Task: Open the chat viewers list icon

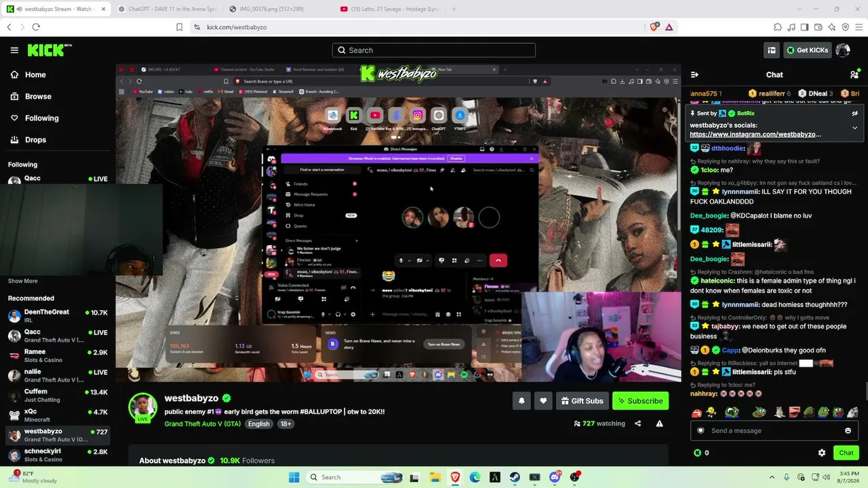Action: (854, 75)
